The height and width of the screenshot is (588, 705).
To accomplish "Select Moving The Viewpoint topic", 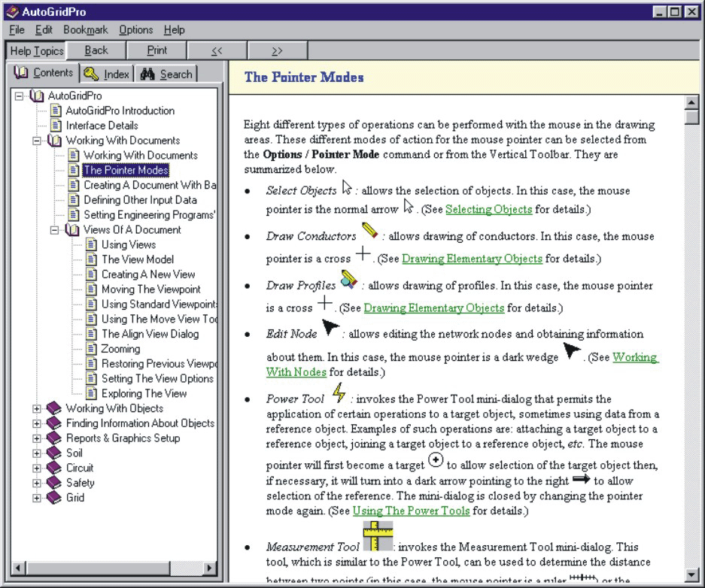I will point(151,289).
